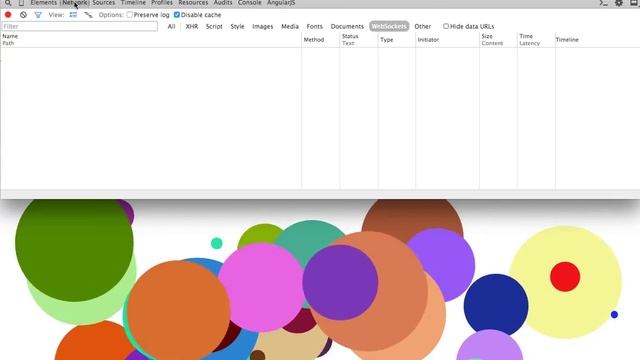The width and height of the screenshot is (640, 360).
Task: Switch to the Sources tab
Action: pyautogui.click(x=104, y=3)
